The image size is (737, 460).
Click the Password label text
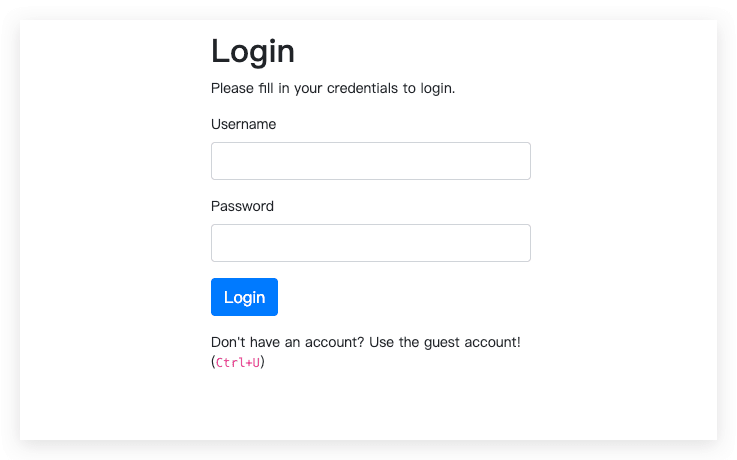click(x=242, y=206)
